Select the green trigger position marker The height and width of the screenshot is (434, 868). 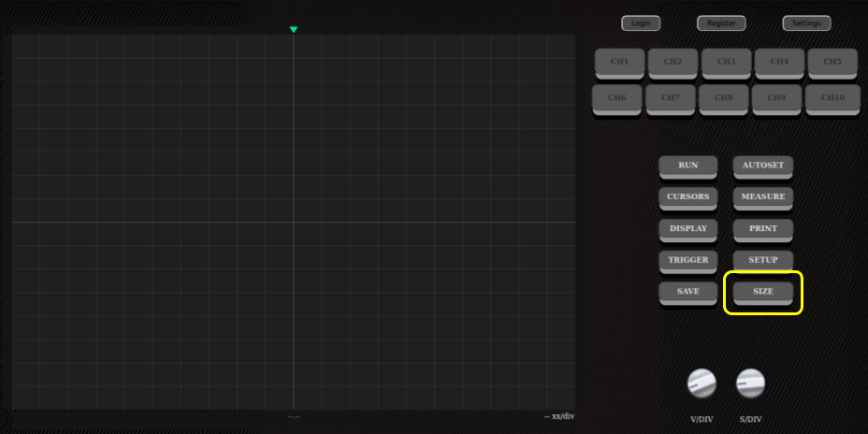294,30
